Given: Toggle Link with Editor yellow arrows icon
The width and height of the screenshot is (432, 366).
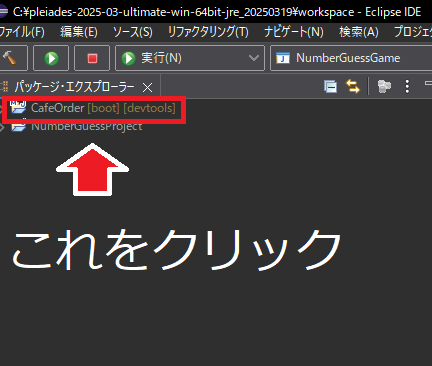Looking at the screenshot, I should (353, 86).
